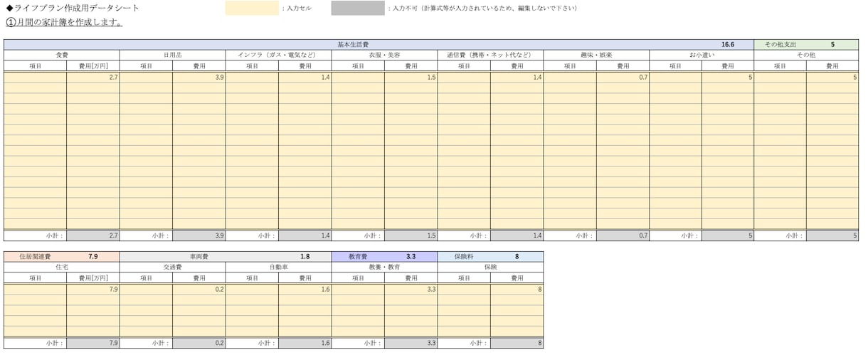The image size is (868, 355).
Task: Select the 自動車 subtotal cell showing 1.6
Action: (305, 343)
